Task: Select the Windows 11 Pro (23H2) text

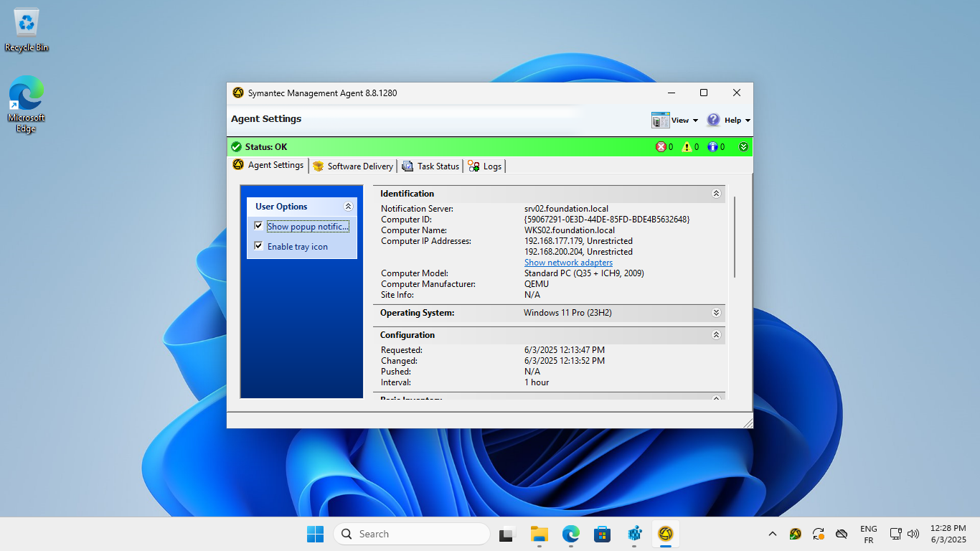Action: pos(567,313)
